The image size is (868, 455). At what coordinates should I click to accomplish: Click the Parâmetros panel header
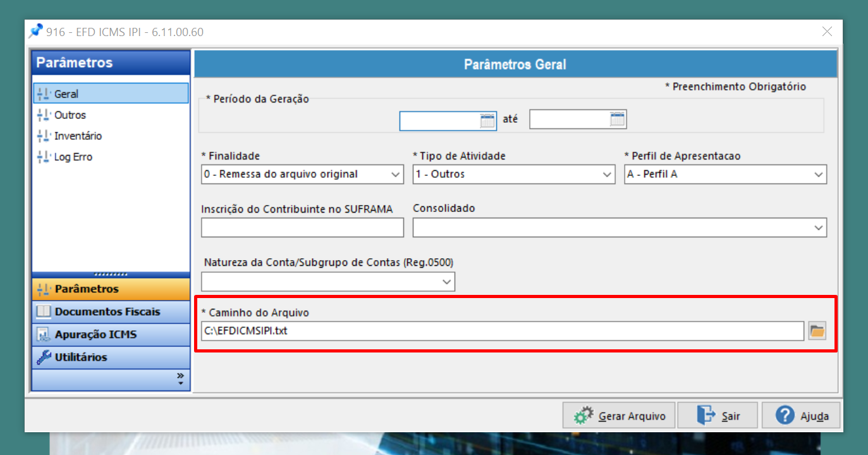click(111, 63)
